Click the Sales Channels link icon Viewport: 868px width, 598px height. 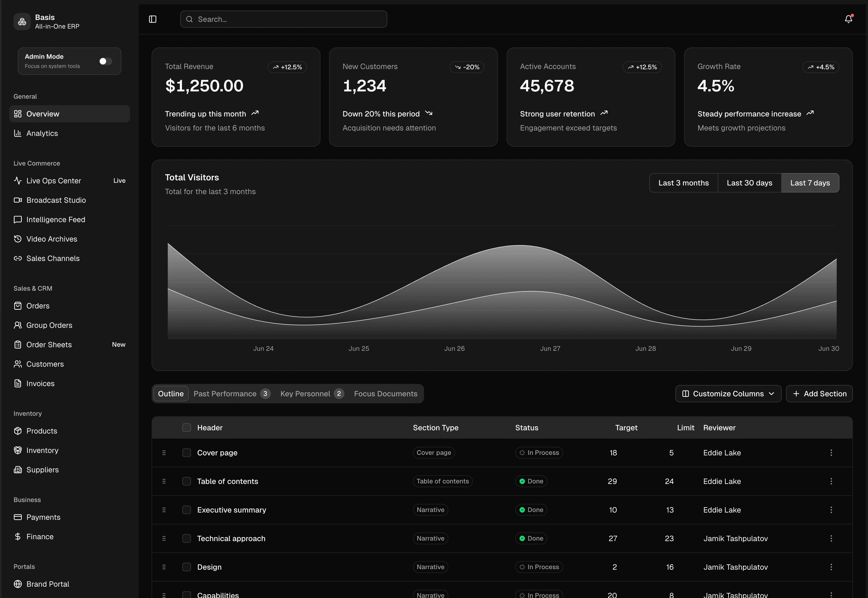coord(18,259)
